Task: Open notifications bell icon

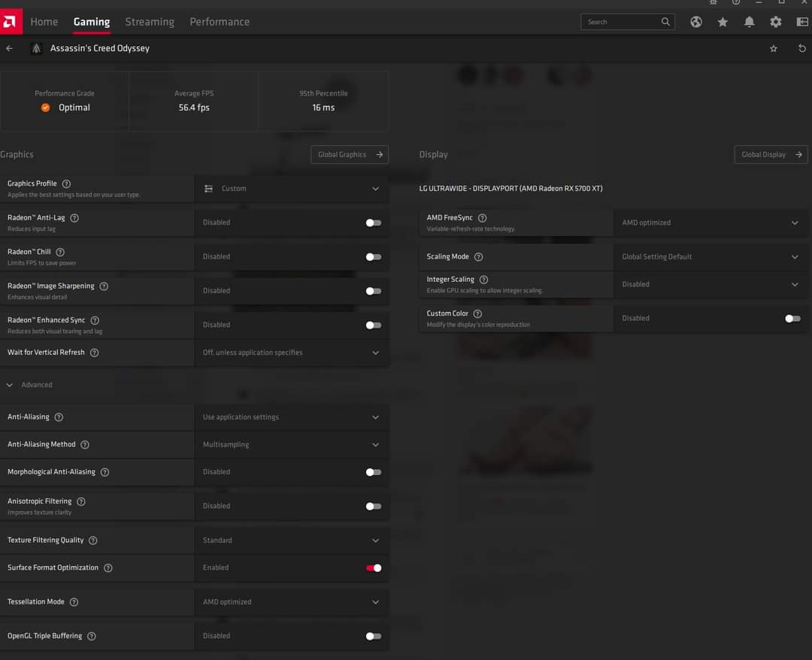Action: pyautogui.click(x=749, y=22)
